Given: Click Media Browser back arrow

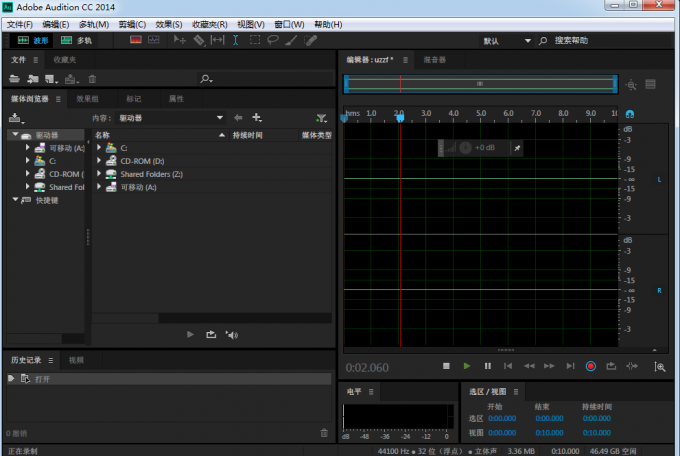Looking at the screenshot, I should pos(238,118).
